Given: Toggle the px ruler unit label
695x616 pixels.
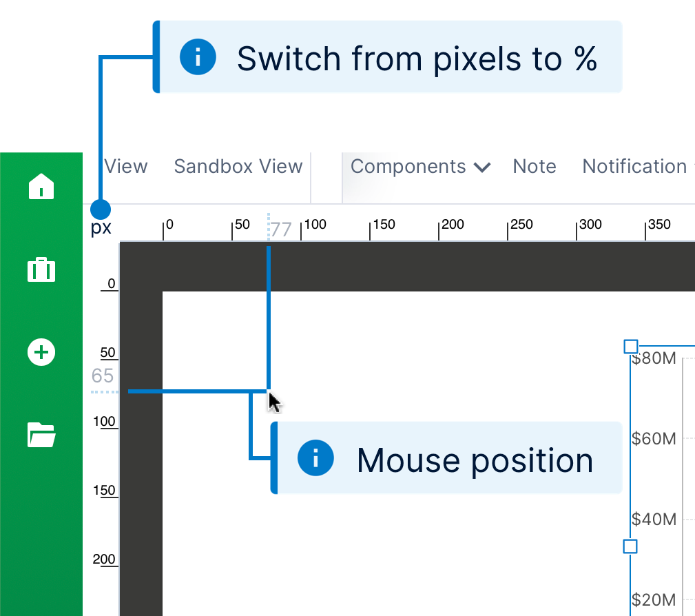Looking at the screenshot, I should 101,228.
